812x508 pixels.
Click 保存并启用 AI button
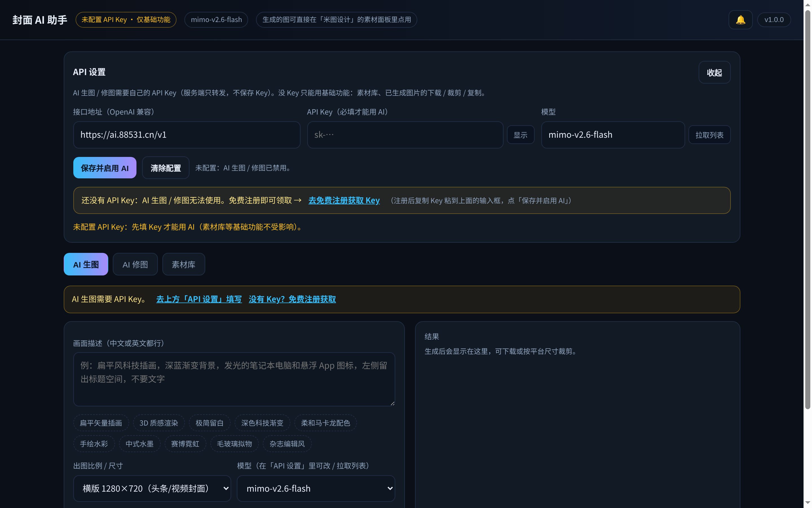pyautogui.click(x=105, y=168)
